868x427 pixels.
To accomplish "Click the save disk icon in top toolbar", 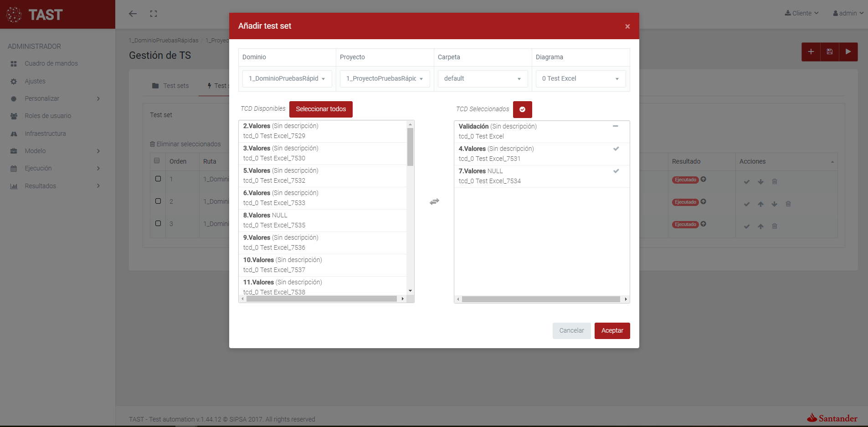I will (829, 52).
